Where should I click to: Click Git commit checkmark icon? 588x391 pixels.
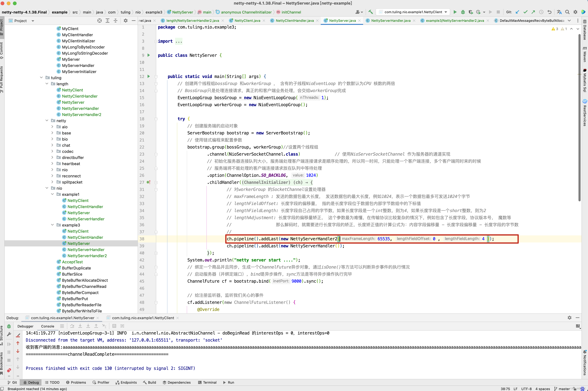(x=525, y=12)
